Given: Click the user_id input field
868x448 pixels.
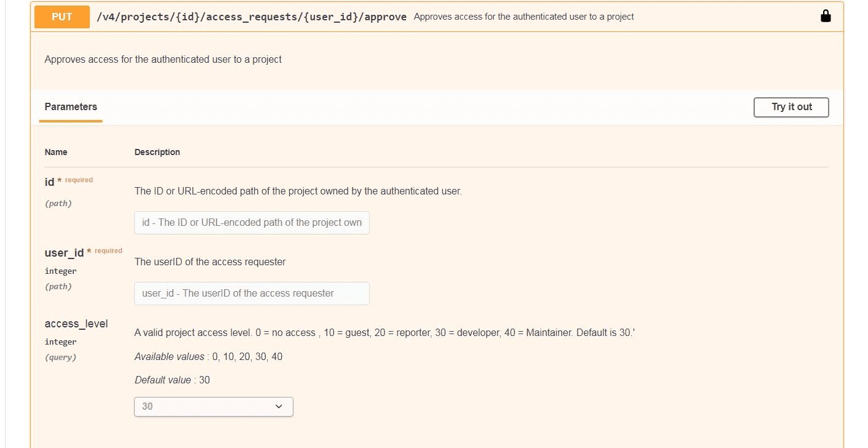Looking at the screenshot, I should [251, 294].
